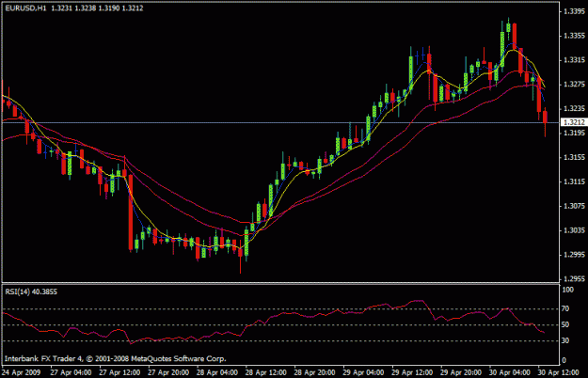Click the RSI scale value 70
This screenshot has height=378, width=588.
pyautogui.click(x=565, y=308)
